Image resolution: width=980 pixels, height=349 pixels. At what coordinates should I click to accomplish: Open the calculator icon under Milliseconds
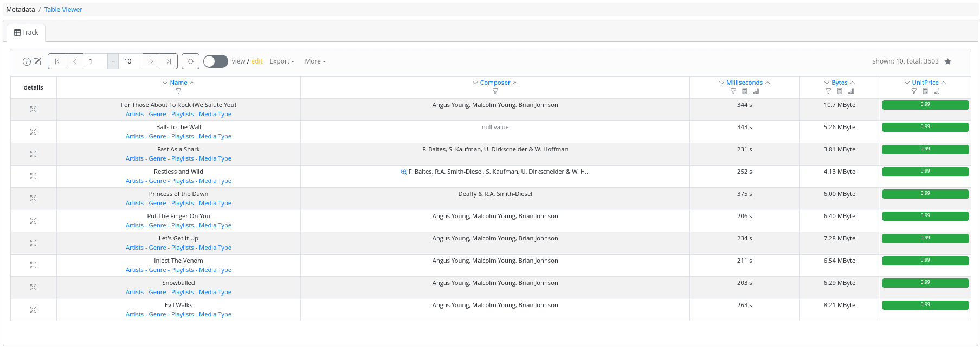[x=745, y=92]
